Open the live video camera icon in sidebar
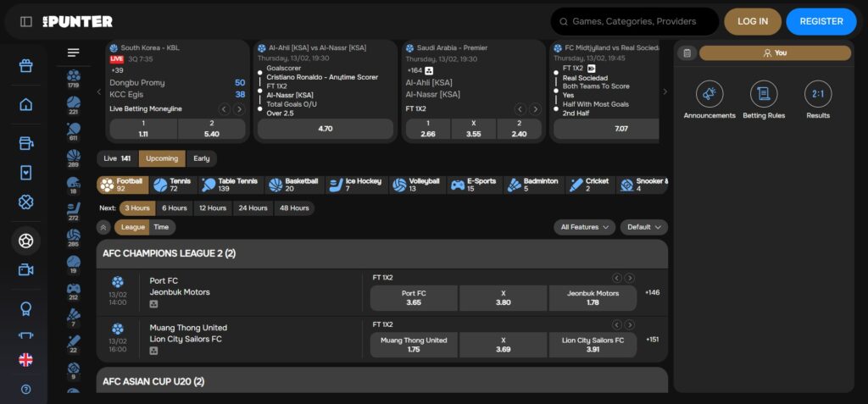Viewport: 868px width, 404px height. [x=25, y=269]
